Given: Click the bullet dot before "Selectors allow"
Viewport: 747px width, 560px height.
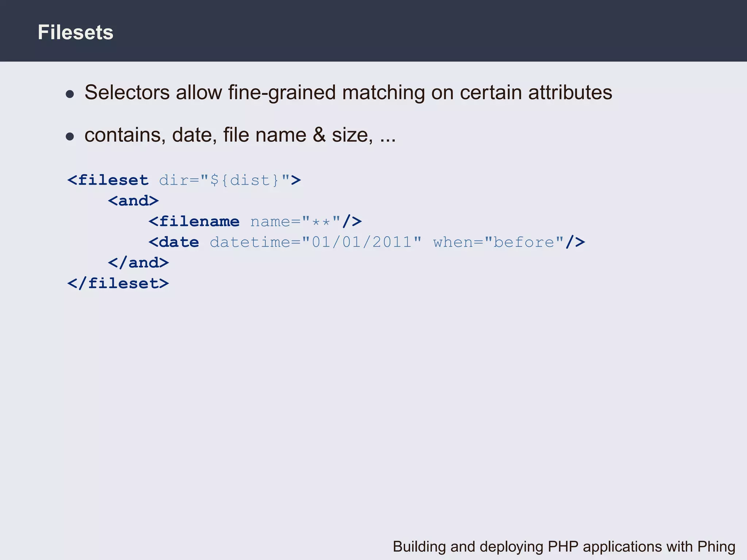Looking at the screenshot, I should 70,94.
